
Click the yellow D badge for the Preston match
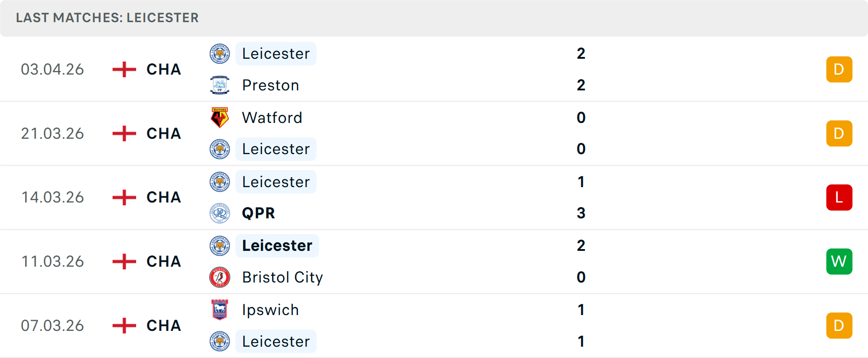(x=839, y=69)
